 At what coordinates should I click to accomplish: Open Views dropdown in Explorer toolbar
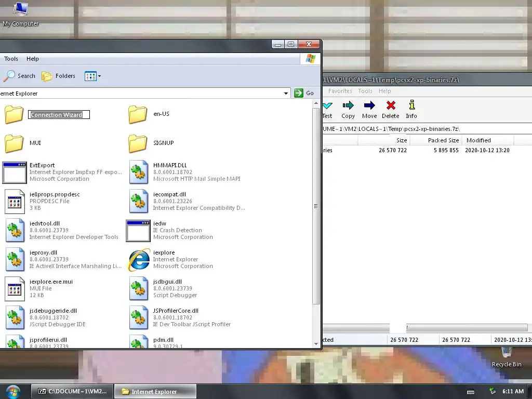pos(92,76)
